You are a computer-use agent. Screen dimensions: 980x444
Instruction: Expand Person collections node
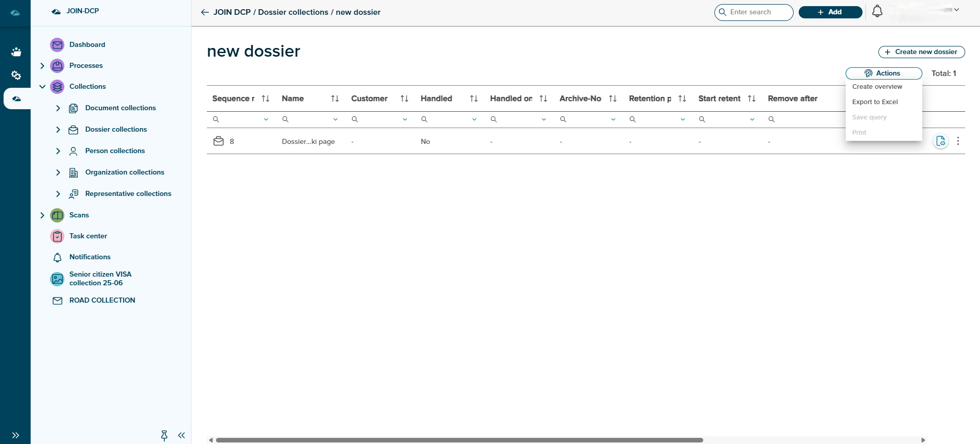click(x=58, y=151)
